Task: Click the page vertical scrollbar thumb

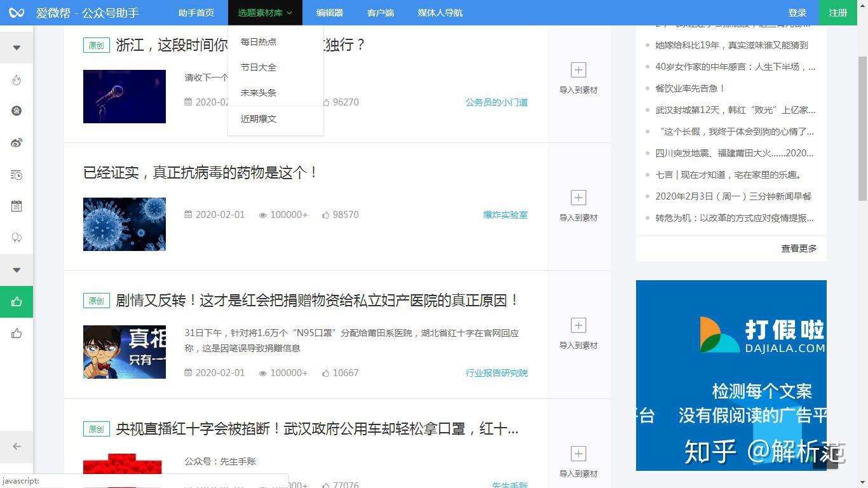Action: [x=862, y=129]
